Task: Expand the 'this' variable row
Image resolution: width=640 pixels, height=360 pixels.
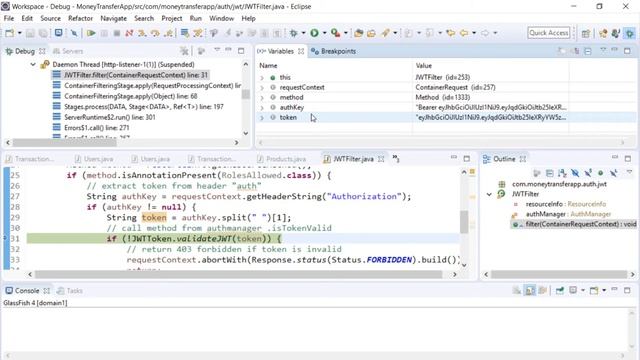Action: tap(262, 78)
